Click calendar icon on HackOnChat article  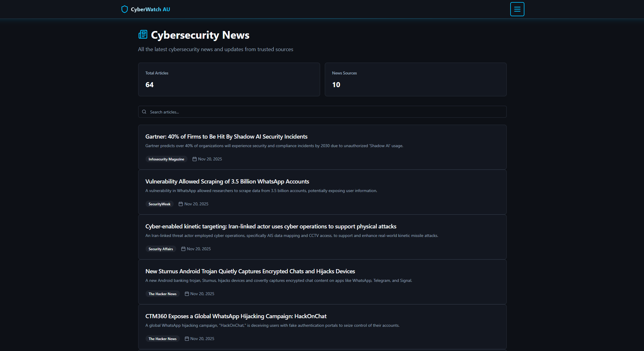click(187, 339)
